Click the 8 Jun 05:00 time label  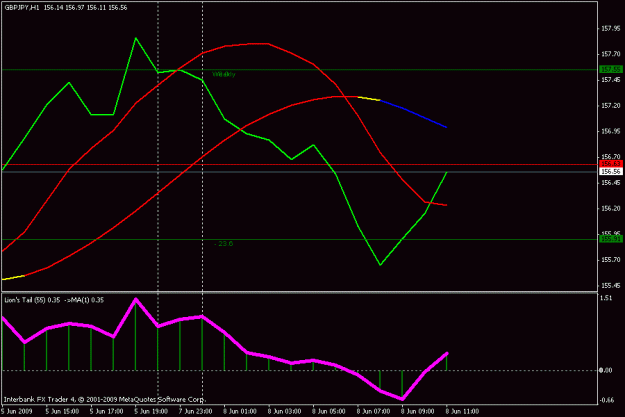329,411
